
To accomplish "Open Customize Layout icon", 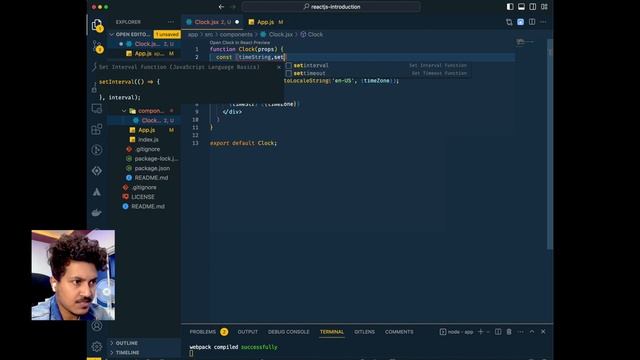I will click(544, 7).
